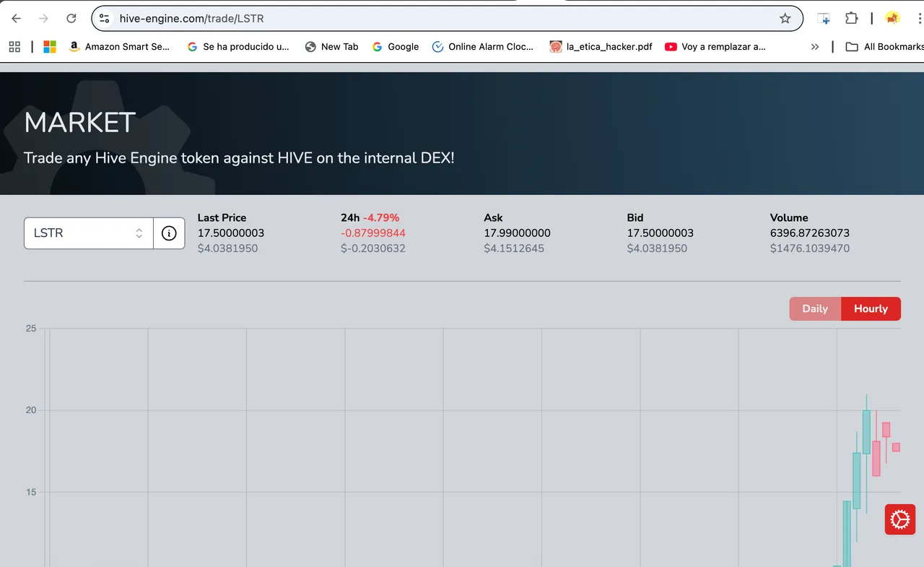The width and height of the screenshot is (924, 567).
Task: Click the Ask price 17.99000000
Action: pyautogui.click(x=517, y=233)
